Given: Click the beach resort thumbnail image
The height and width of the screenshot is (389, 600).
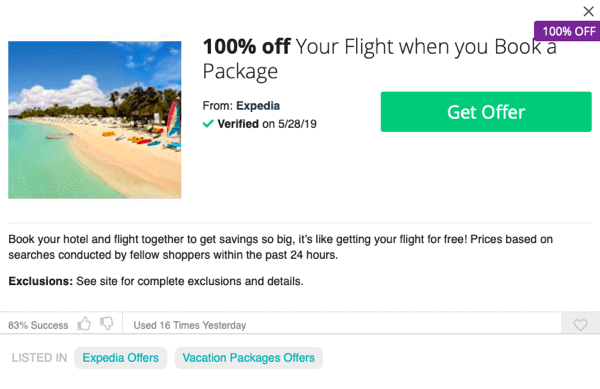Looking at the screenshot, I should pos(95,120).
